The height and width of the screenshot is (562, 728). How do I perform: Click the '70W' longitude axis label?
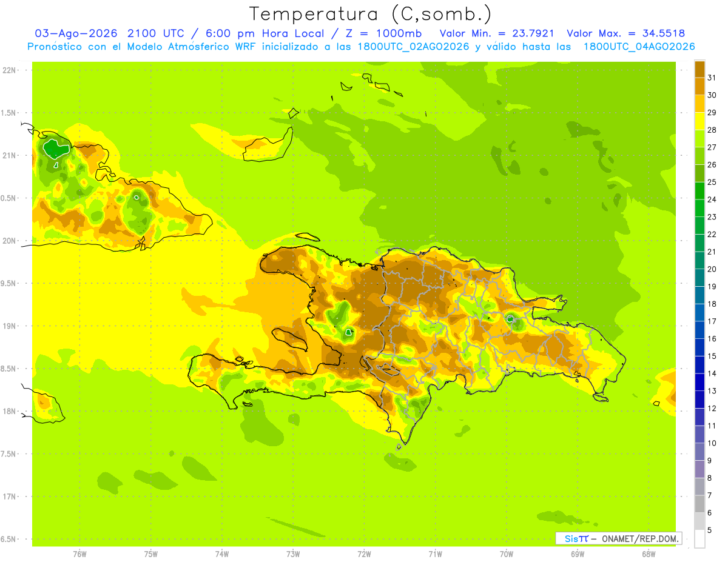(507, 554)
